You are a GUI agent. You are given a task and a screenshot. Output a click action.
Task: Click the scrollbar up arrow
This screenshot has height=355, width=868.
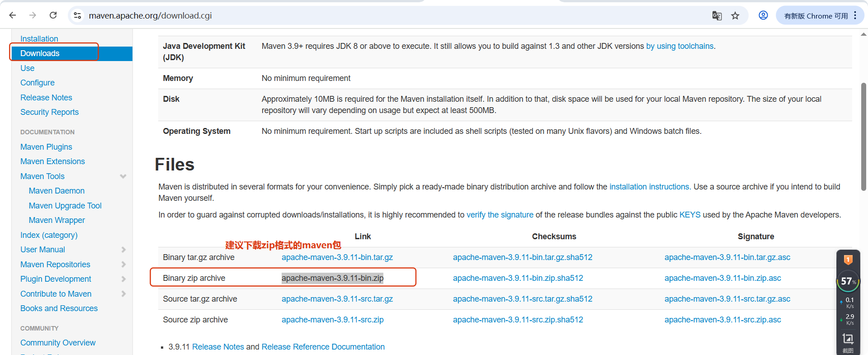click(x=863, y=34)
